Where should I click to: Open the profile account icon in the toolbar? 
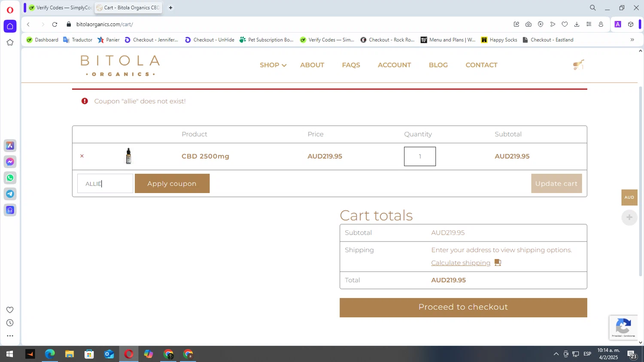click(x=601, y=24)
